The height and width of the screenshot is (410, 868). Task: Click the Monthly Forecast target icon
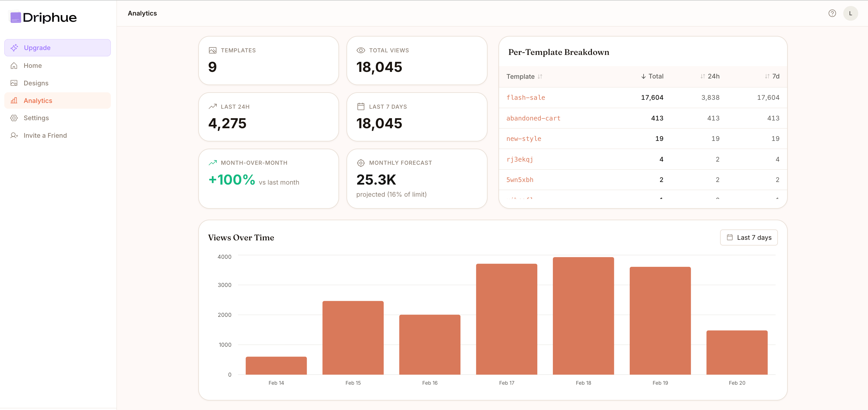[361, 163]
